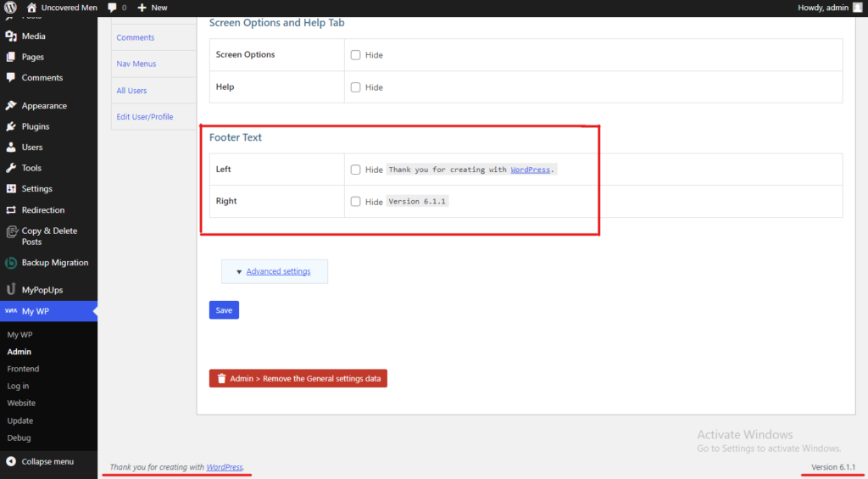The image size is (868, 479).
Task: Click the Settings sliders icon
Action: pos(10,189)
